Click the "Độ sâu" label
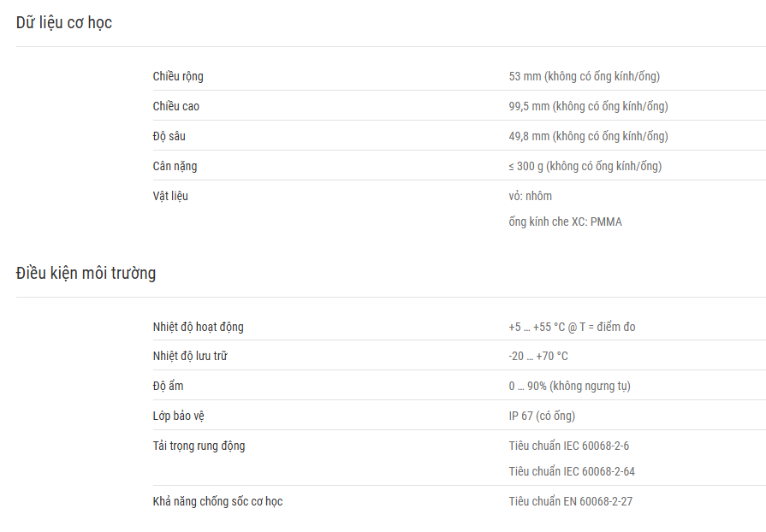766x532 pixels. click(169, 136)
